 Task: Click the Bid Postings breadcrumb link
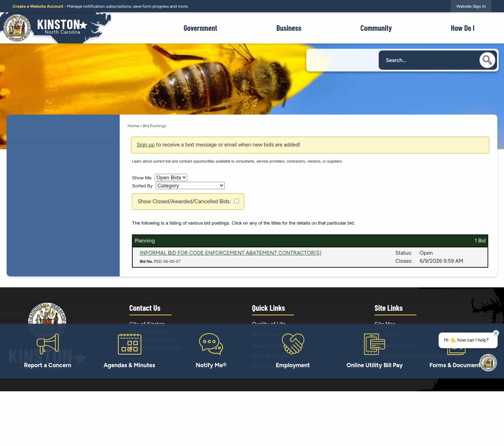(154, 126)
